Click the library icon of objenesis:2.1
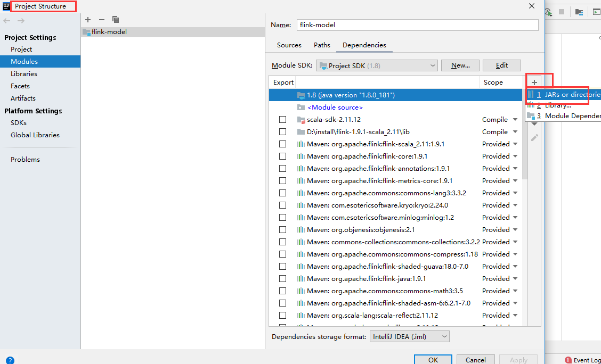The height and width of the screenshot is (364, 601). point(301,230)
